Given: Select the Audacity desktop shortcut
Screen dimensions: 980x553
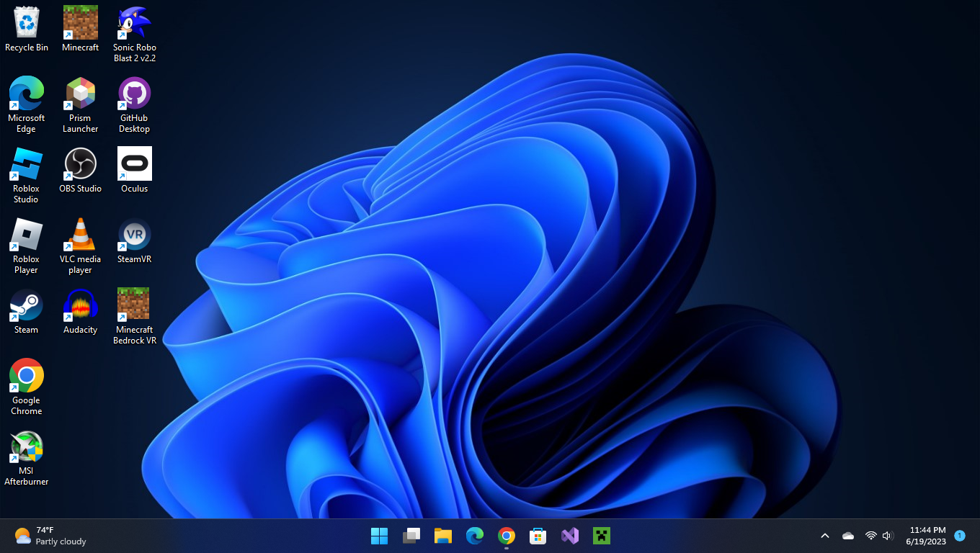Looking at the screenshot, I should coord(80,312).
